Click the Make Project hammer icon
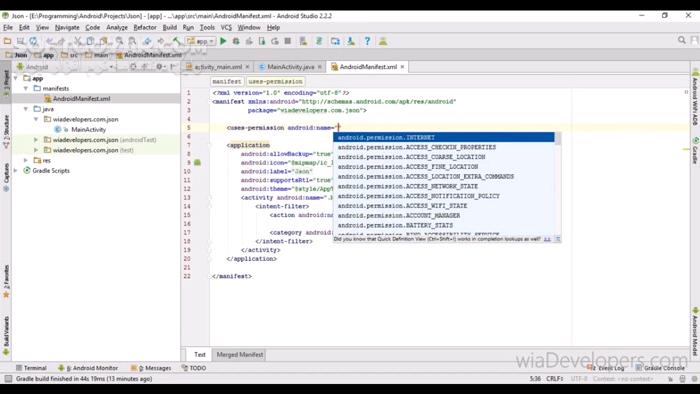Viewport: 700px width, 394px height. (x=177, y=41)
